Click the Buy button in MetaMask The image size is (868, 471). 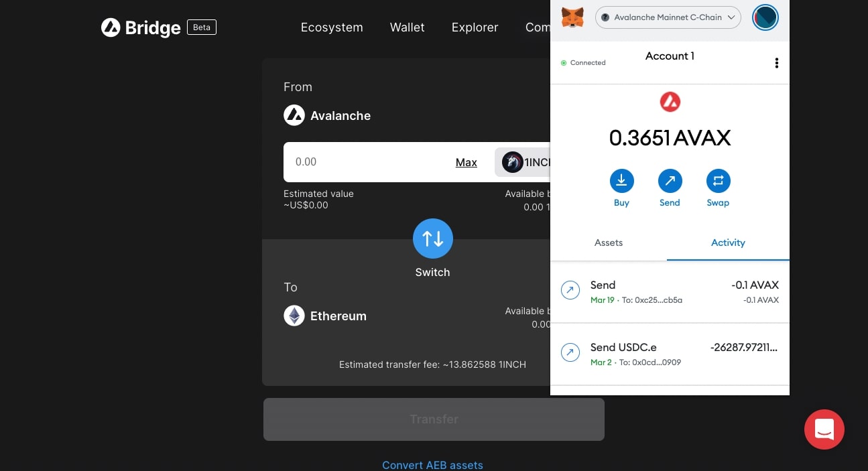(x=621, y=188)
